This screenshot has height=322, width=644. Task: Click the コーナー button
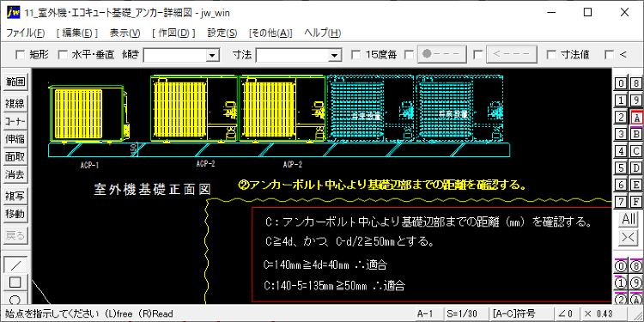[x=15, y=122]
